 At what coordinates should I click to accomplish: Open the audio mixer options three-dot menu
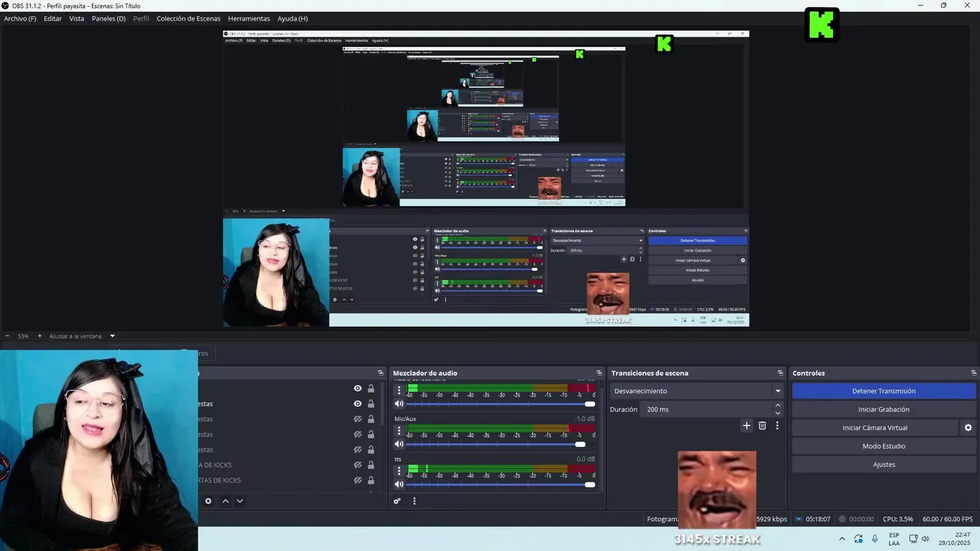point(414,501)
